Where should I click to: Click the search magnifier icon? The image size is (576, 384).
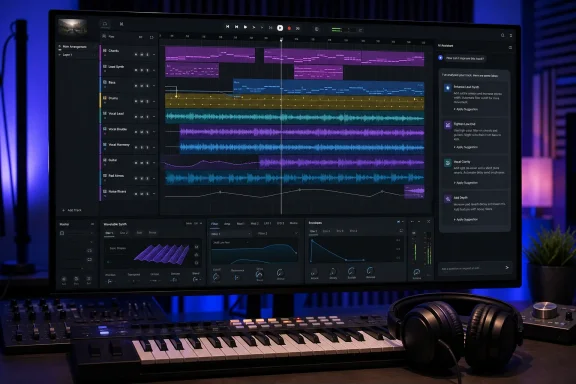point(503,35)
